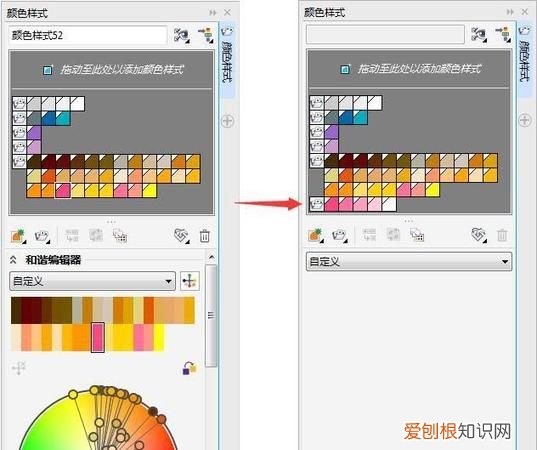537x450 pixels.
Task: Click the move-handles icon above color wheel
Action: 18,368
